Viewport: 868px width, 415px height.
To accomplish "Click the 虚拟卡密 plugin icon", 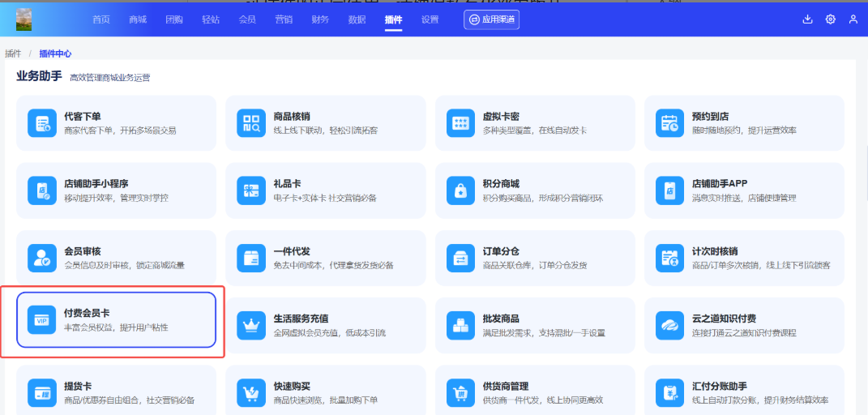I will click(x=460, y=123).
